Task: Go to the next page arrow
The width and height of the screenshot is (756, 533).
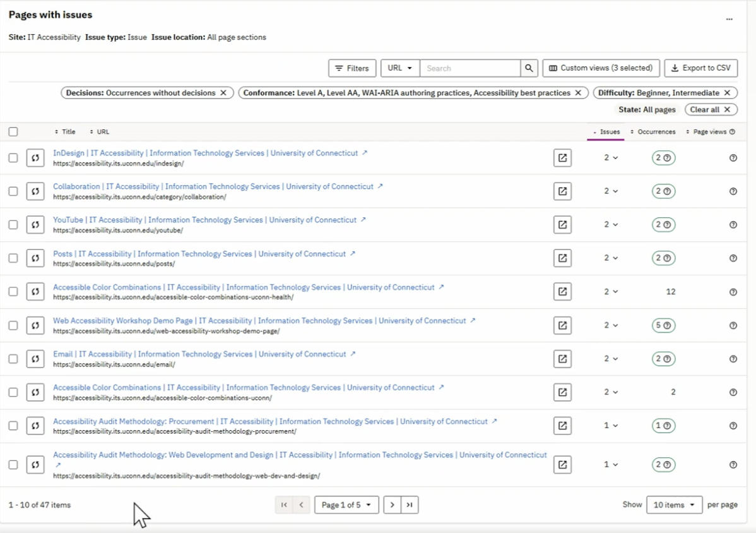Action: pos(392,505)
